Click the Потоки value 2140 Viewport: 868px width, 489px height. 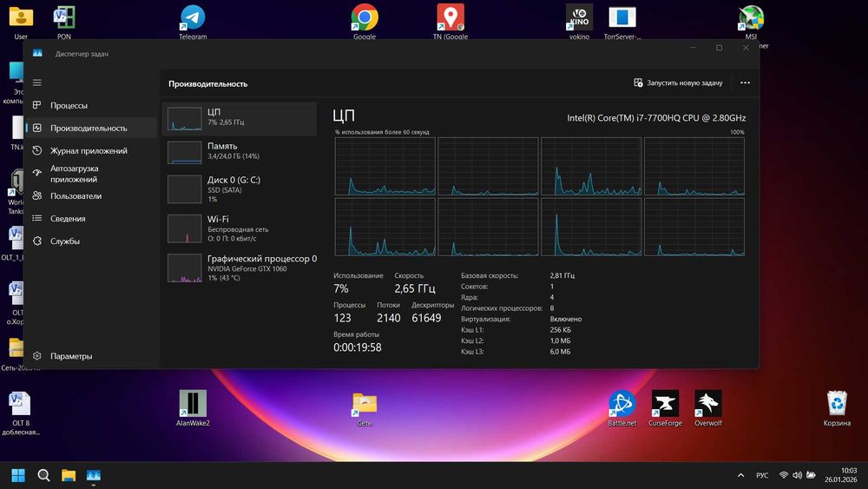point(389,318)
